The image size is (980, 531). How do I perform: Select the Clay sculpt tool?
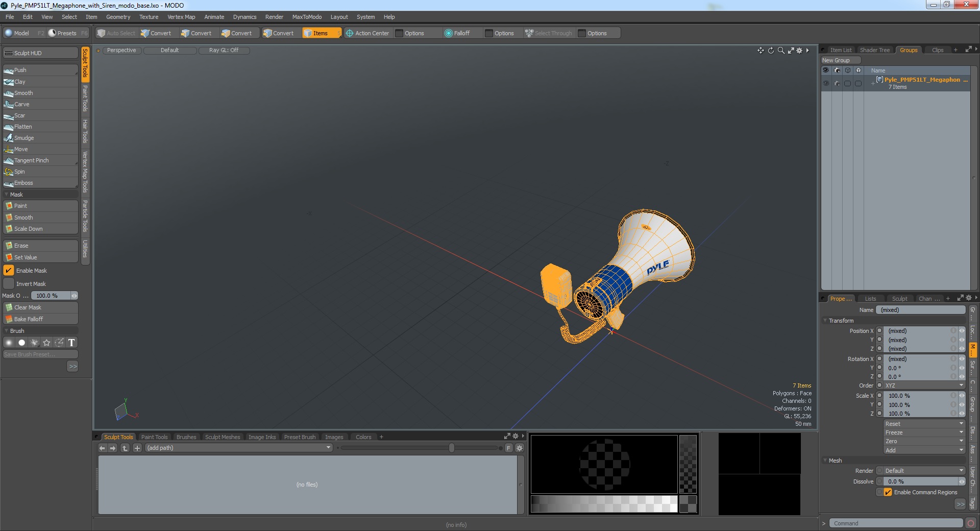[x=40, y=82]
